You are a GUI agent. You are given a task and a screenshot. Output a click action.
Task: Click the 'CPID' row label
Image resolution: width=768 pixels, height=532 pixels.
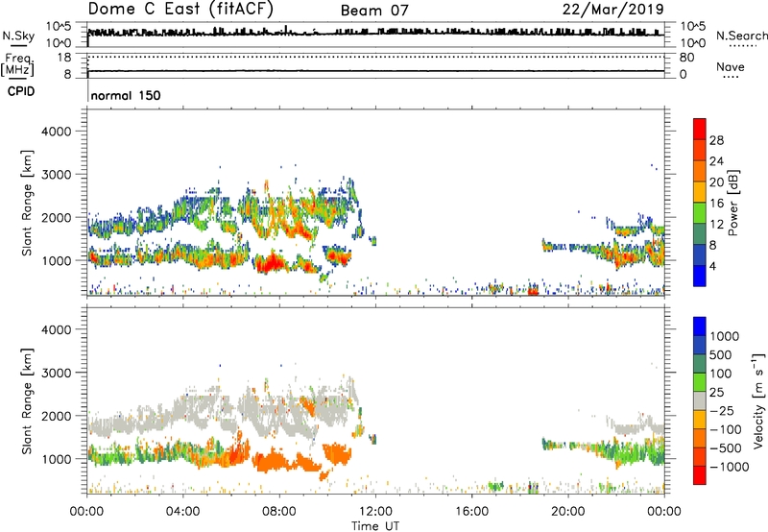[21, 91]
